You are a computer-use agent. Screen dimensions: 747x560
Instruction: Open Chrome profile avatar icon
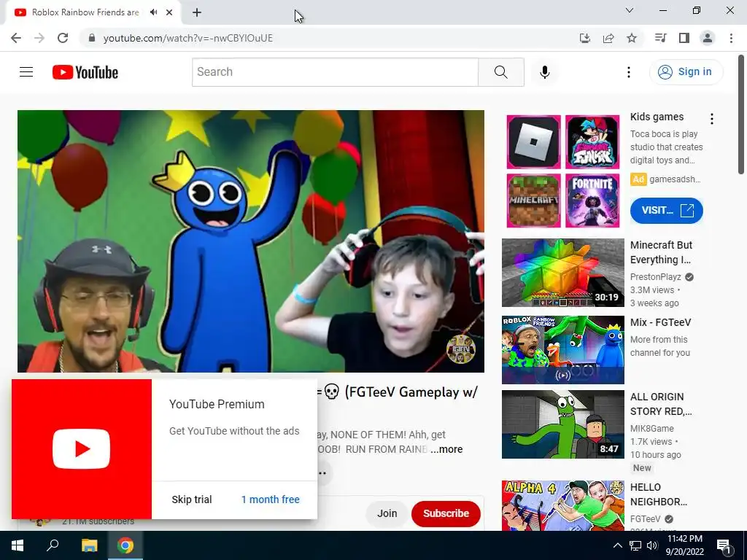coord(708,38)
